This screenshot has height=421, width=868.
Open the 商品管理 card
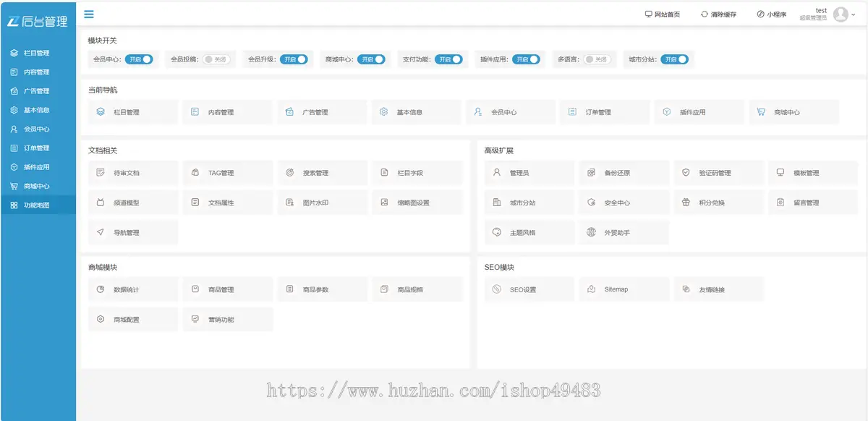click(x=228, y=289)
